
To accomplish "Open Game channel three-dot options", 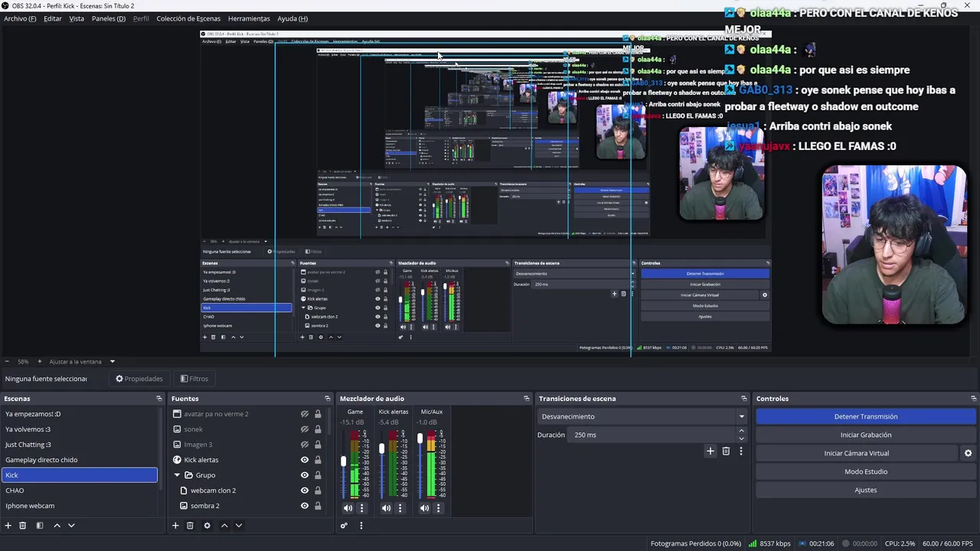I will pos(361,508).
